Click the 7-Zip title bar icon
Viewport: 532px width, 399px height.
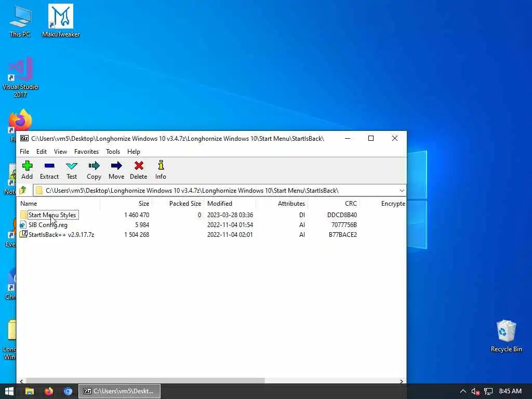(24, 138)
